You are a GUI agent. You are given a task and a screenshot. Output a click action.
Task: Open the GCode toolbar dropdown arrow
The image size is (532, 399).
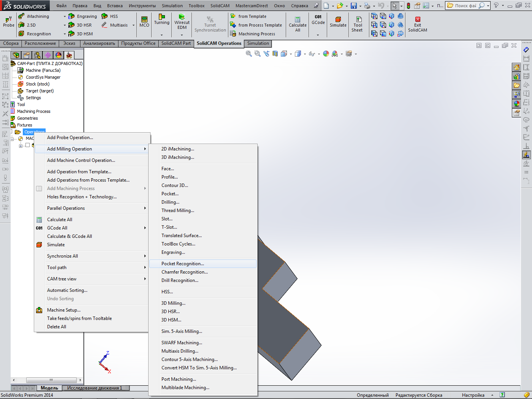pos(318,35)
